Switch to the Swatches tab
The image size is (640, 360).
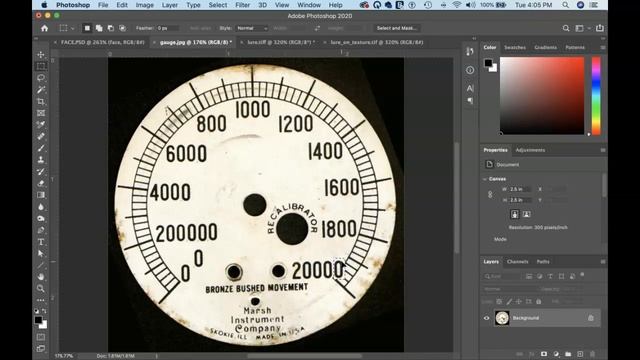click(x=515, y=47)
